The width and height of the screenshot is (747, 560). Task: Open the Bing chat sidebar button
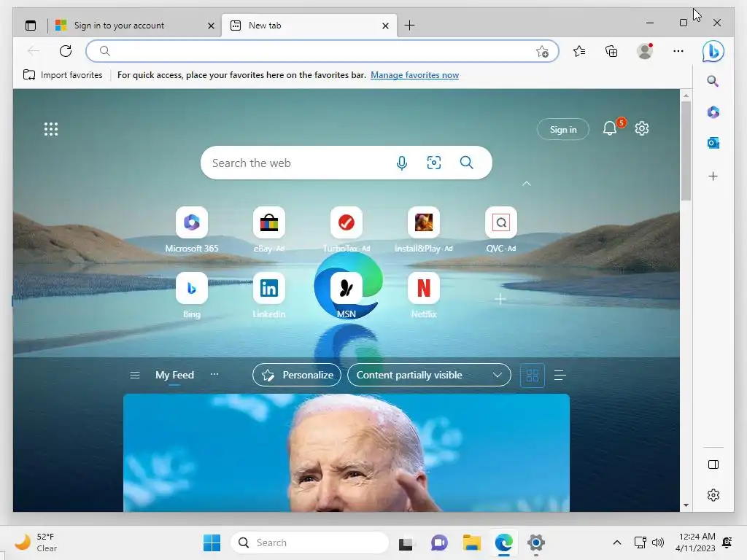coord(713,51)
